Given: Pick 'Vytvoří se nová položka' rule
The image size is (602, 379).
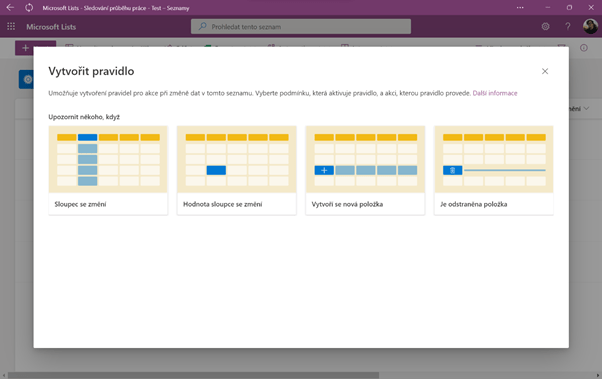Looking at the screenshot, I should [365, 170].
